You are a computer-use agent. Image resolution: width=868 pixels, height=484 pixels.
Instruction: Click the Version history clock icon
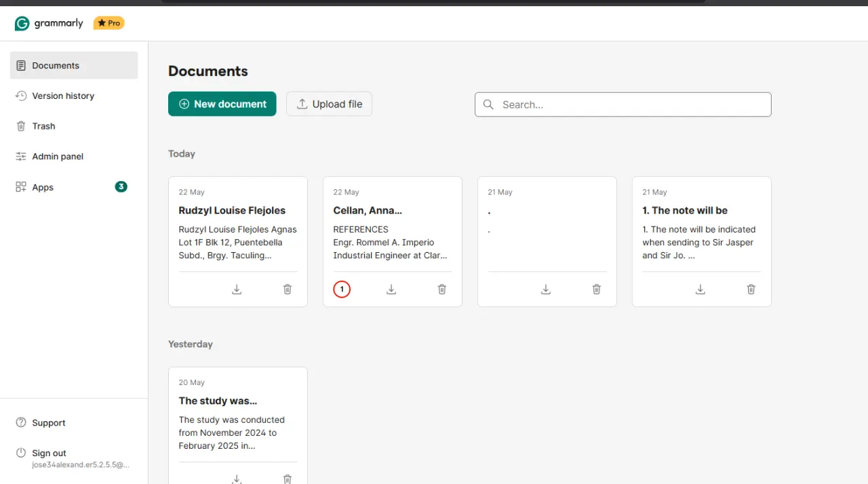pos(21,96)
